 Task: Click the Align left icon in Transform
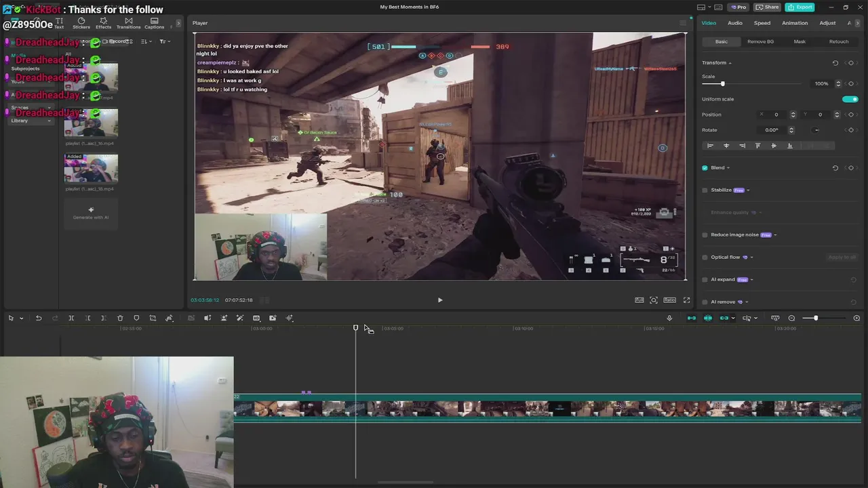click(710, 146)
